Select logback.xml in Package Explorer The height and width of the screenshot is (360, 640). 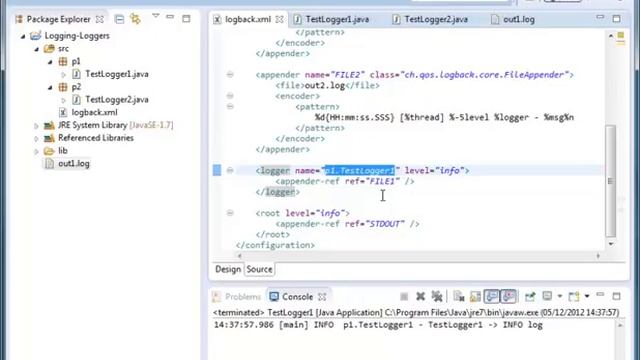pos(94,112)
